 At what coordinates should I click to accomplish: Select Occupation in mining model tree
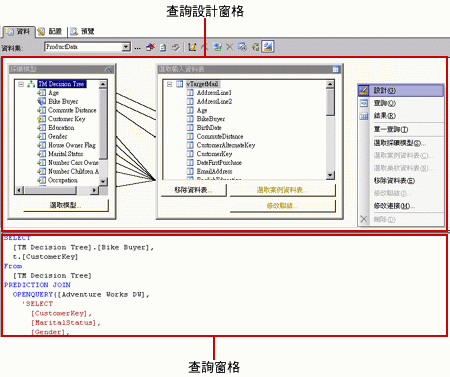[x=63, y=180]
